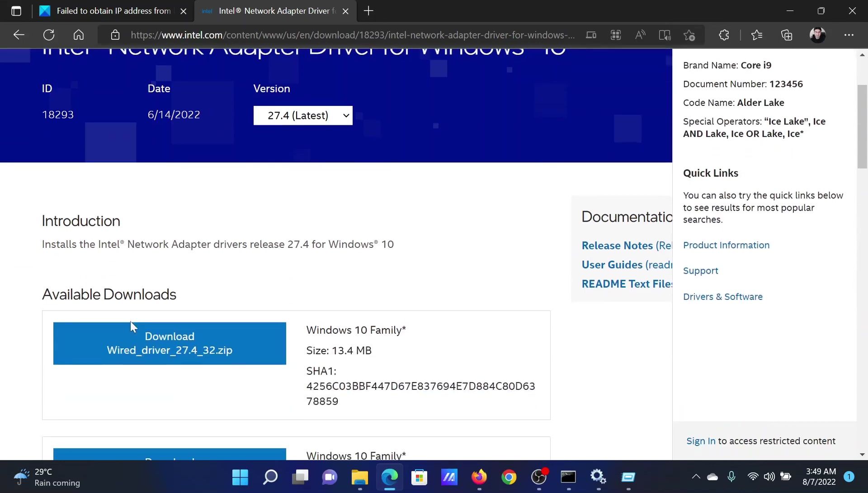This screenshot has height=493, width=868.
Task: Open OneDrive cloud tray icon
Action: point(712,477)
